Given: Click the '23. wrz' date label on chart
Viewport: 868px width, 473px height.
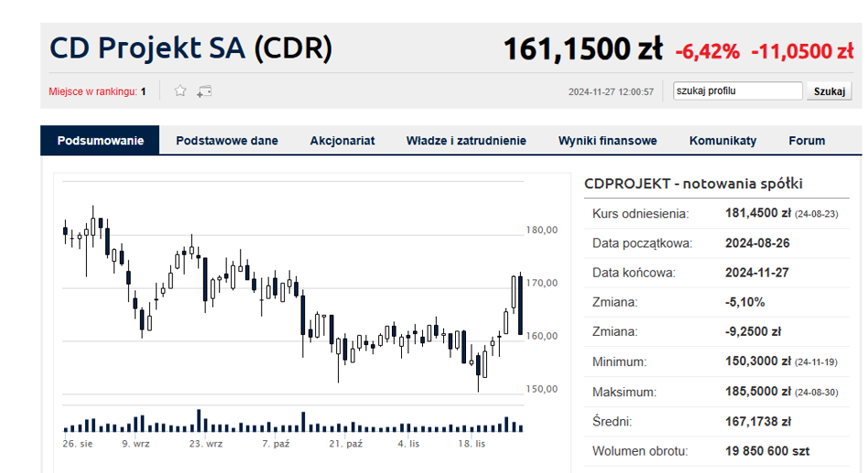Looking at the screenshot, I should click(x=205, y=444).
